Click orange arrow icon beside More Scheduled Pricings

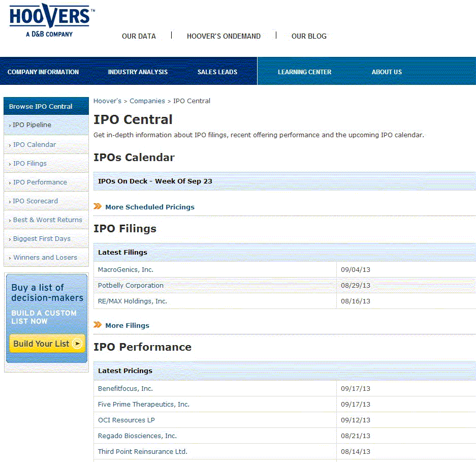point(98,206)
